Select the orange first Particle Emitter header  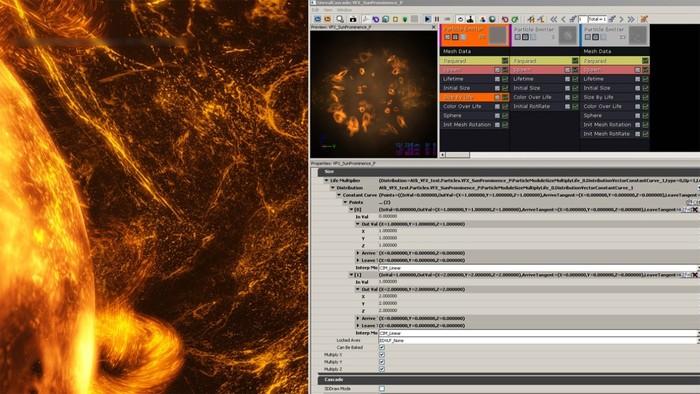click(x=475, y=35)
